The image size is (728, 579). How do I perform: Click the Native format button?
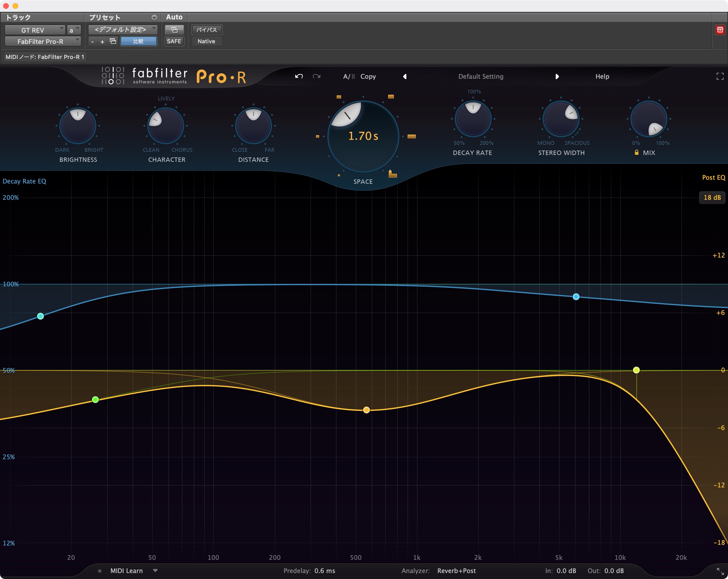[206, 41]
